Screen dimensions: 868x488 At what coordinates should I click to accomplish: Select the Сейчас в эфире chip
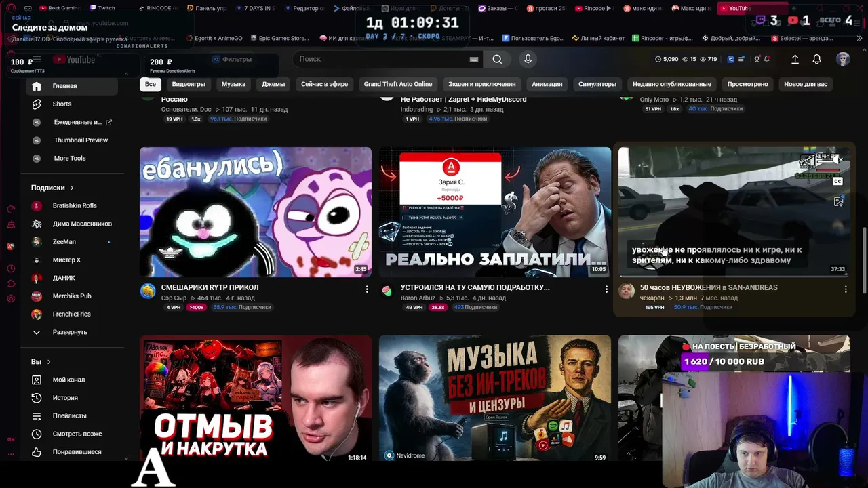324,84
